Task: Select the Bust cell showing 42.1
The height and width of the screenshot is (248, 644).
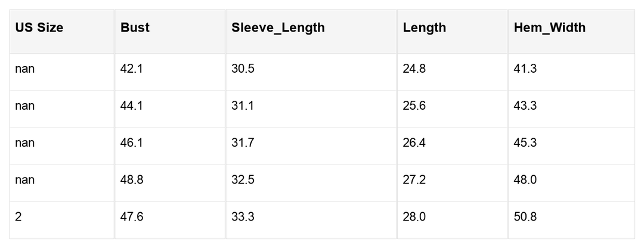Action: tap(132, 69)
